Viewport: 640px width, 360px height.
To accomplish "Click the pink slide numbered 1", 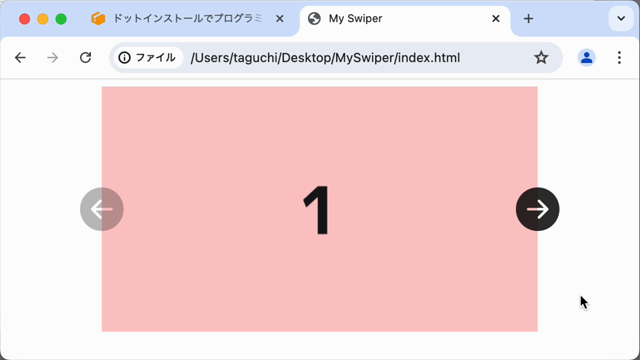I will click(320, 209).
